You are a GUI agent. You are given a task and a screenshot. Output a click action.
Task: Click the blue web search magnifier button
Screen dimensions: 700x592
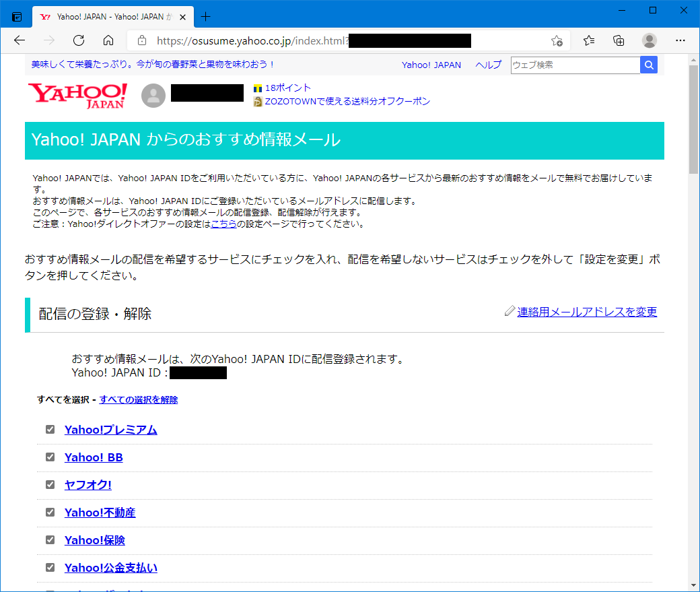tap(649, 65)
